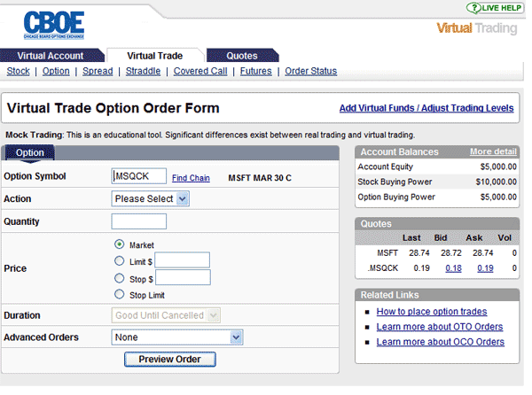Select the Stop Limit radio button

click(120, 294)
